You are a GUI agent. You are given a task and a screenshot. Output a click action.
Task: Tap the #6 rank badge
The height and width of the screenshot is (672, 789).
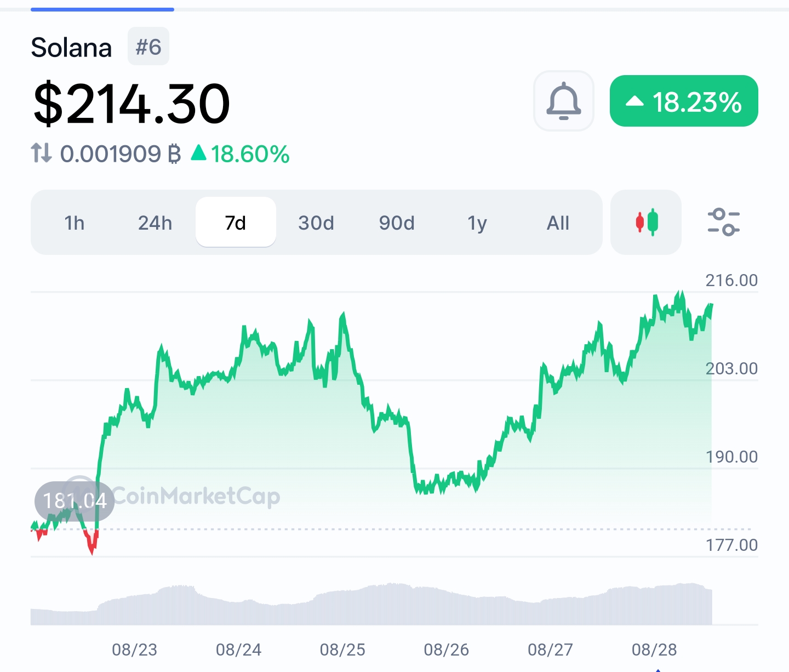pyautogui.click(x=148, y=47)
